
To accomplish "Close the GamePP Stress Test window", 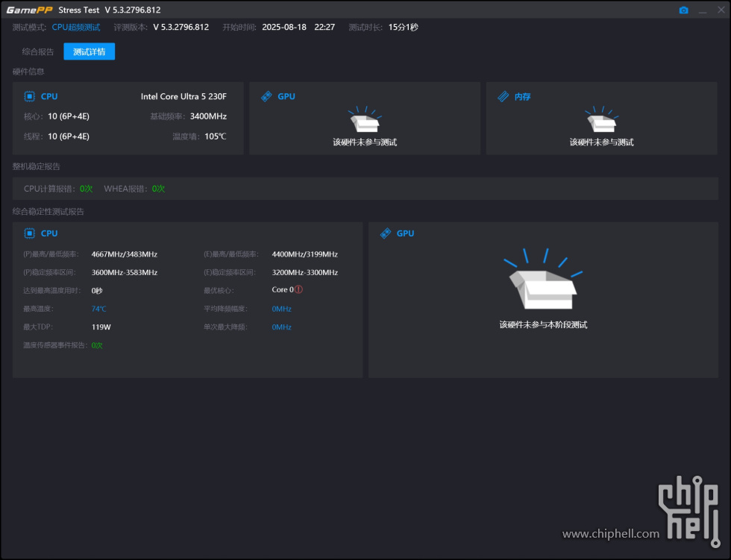I will pos(721,9).
